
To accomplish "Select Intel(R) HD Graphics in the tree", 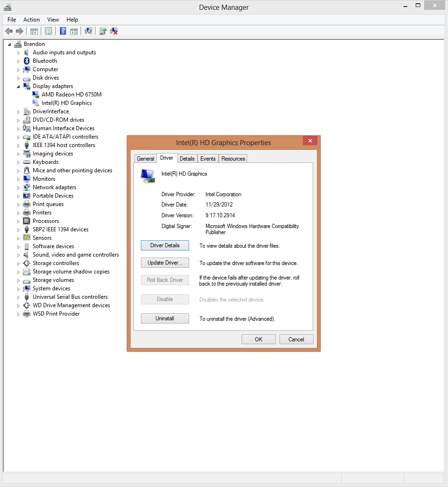I will (x=67, y=103).
